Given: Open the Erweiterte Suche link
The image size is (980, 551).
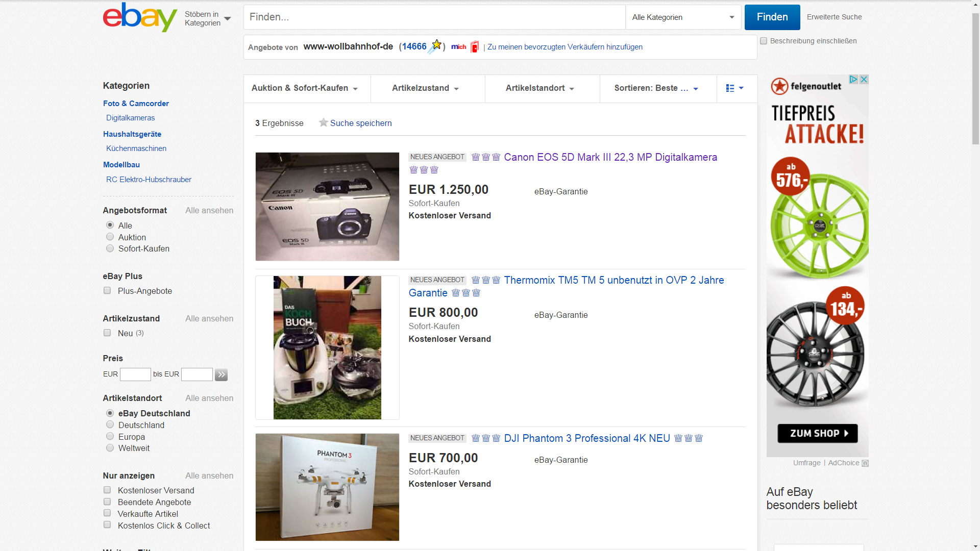Looking at the screenshot, I should (x=834, y=17).
